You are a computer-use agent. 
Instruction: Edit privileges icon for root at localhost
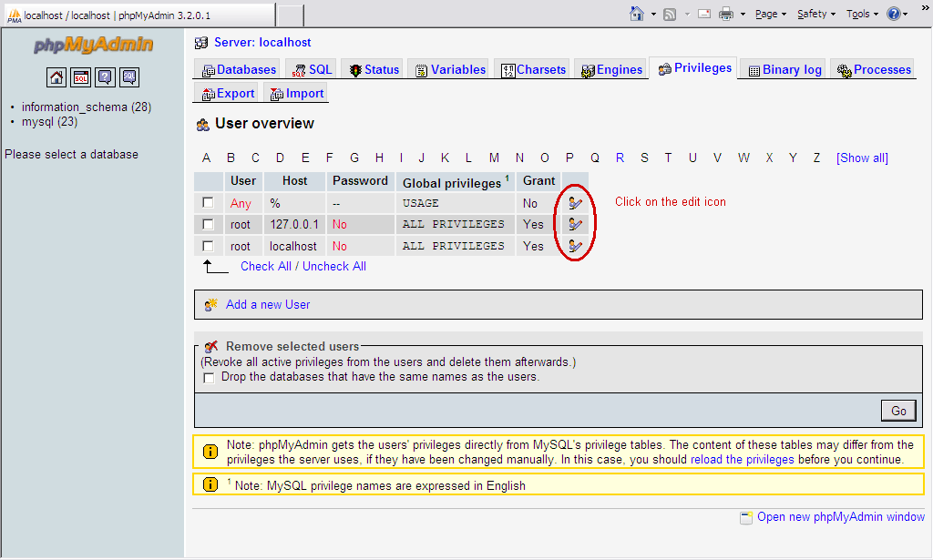pos(575,246)
